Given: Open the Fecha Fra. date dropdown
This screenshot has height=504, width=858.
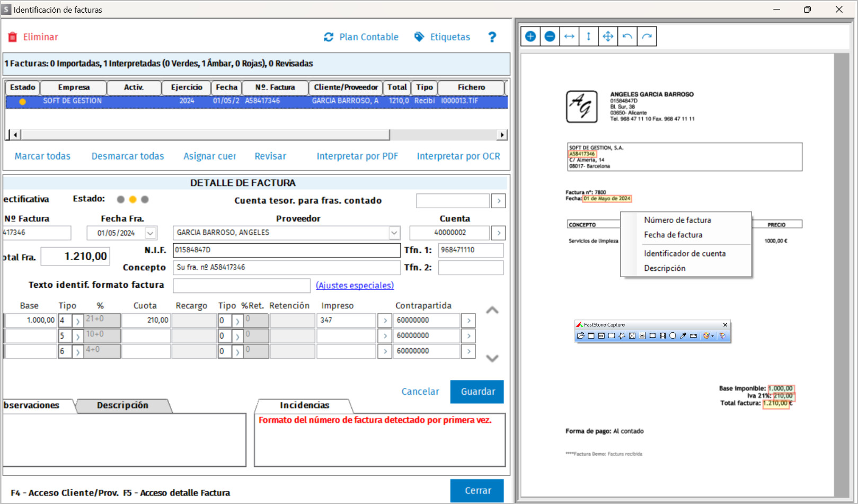Looking at the screenshot, I should coord(151,233).
